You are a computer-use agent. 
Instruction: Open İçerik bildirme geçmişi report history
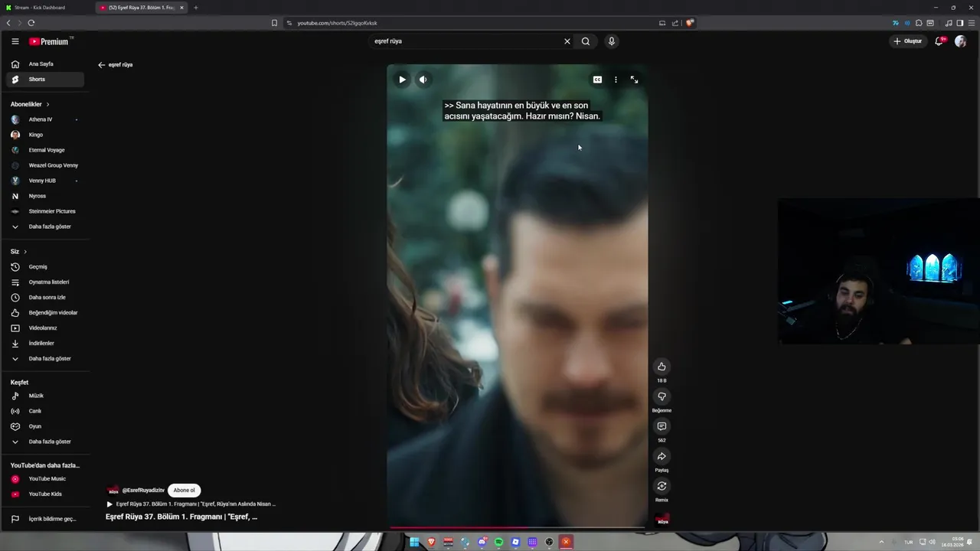pos(46,519)
